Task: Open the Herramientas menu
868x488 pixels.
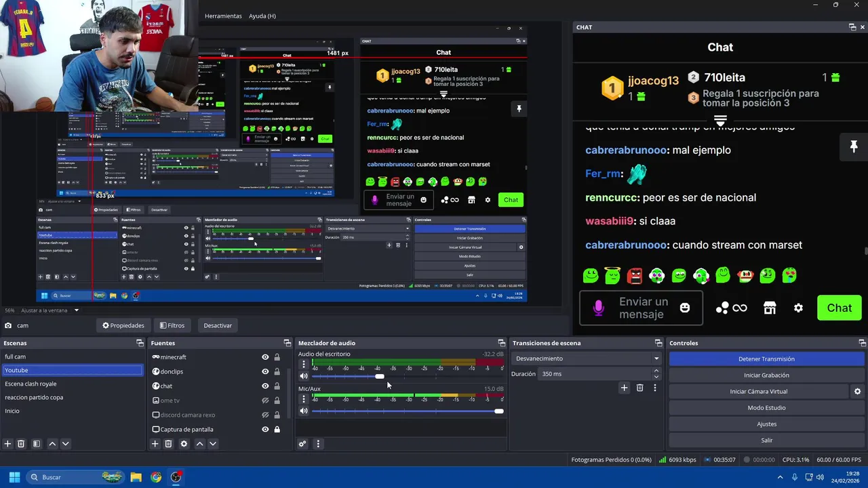Action: (223, 16)
